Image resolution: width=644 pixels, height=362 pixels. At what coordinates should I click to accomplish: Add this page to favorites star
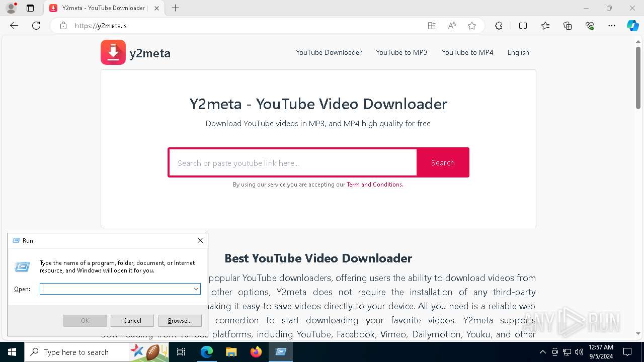[472, 26]
